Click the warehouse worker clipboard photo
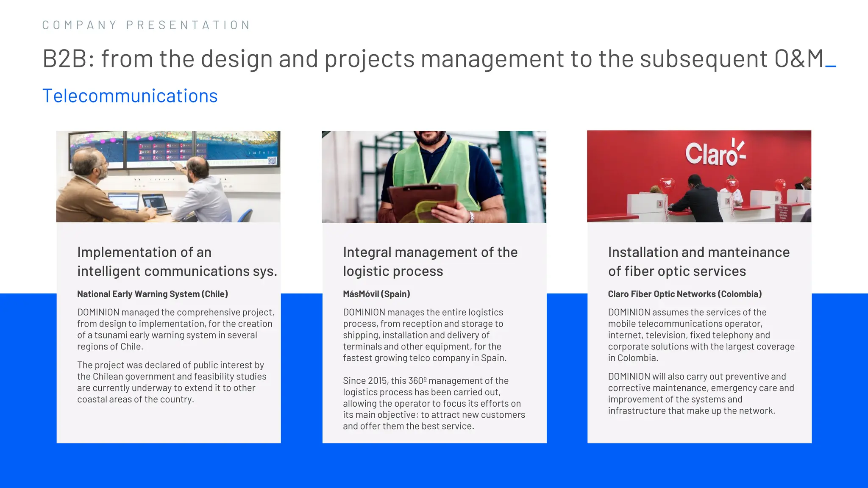 tap(434, 176)
